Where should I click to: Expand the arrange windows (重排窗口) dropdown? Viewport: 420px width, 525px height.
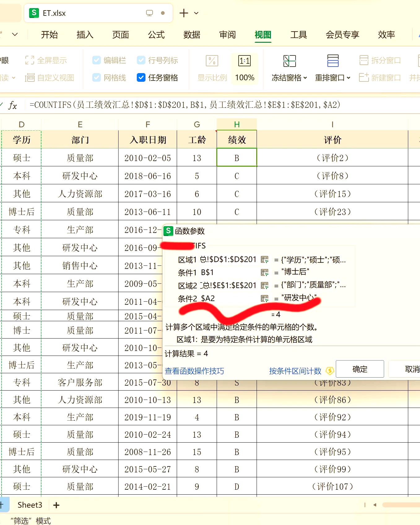click(x=332, y=78)
